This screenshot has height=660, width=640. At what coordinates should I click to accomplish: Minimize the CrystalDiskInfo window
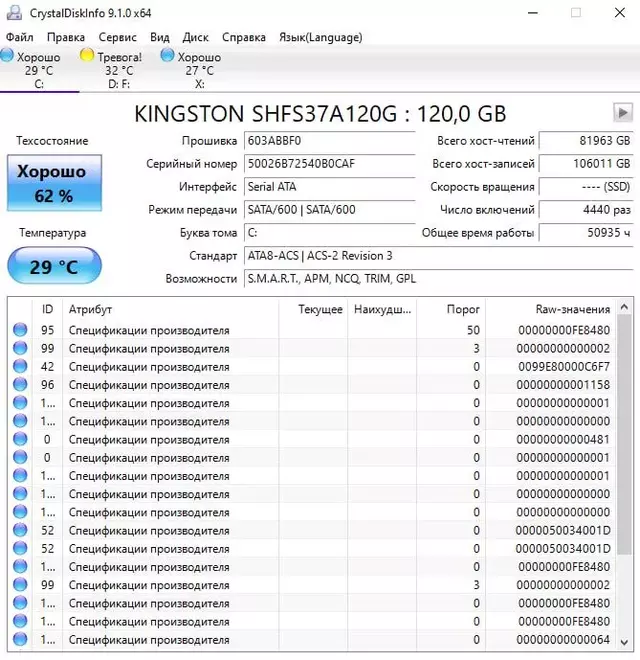(533, 13)
